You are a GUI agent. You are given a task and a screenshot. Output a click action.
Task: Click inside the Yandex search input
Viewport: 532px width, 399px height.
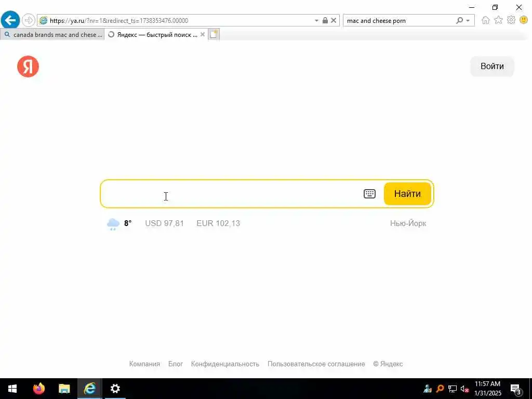(231, 194)
